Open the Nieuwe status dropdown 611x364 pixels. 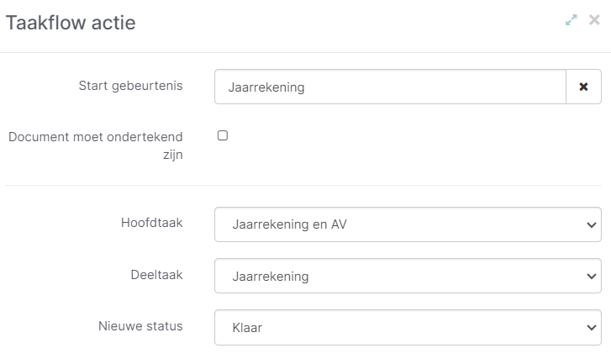(408, 328)
